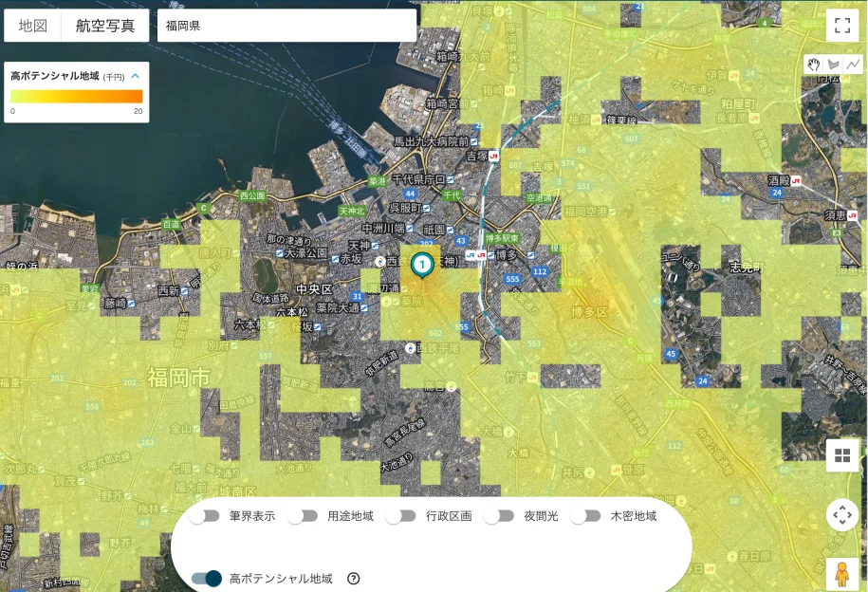Switch to the 航空写真 satellite view
Image resolution: width=868 pixels, height=592 pixels.
[104, 26]
